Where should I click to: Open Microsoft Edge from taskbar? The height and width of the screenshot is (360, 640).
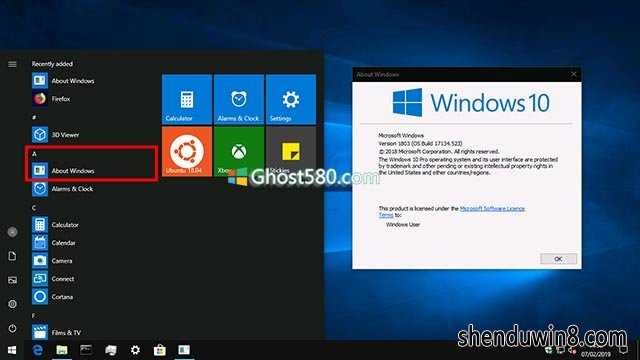38,350
